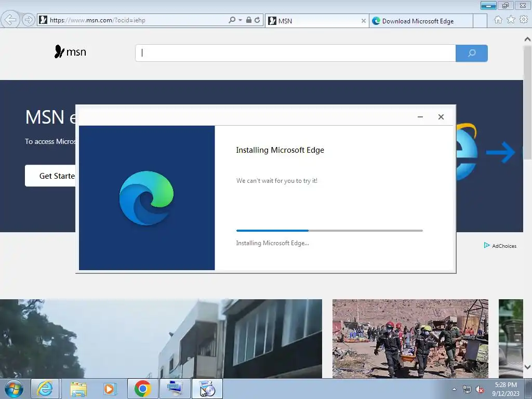Click the "Installing Microsoft Edge" heading
The width and height of the screenshot is (532, 399).
point(280,150)
